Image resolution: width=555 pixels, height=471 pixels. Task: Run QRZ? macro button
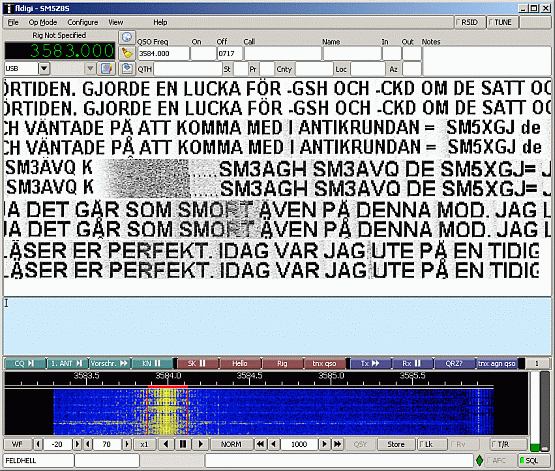click(454, 363)
